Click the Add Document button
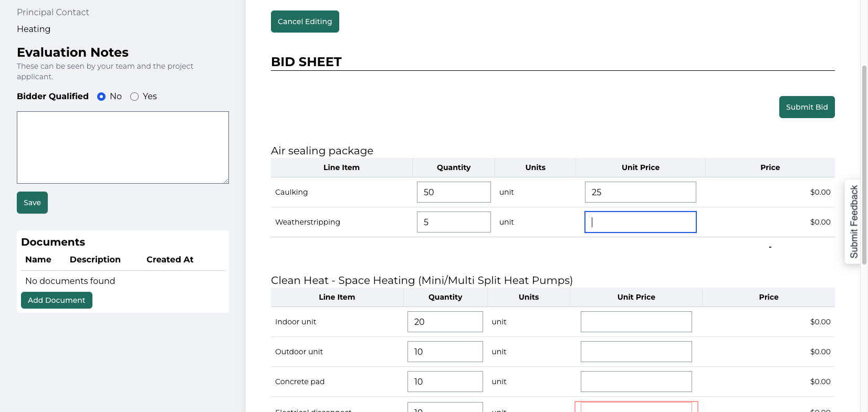Screen dimensions: 868x412 click(57, 300)
